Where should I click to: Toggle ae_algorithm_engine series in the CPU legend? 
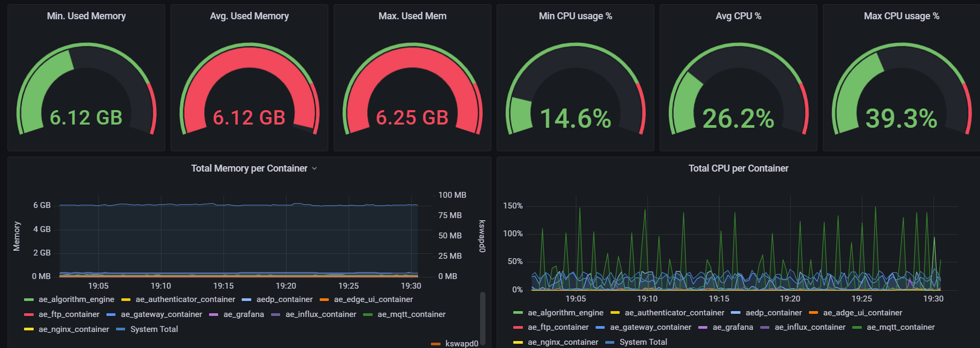(566, 313)
